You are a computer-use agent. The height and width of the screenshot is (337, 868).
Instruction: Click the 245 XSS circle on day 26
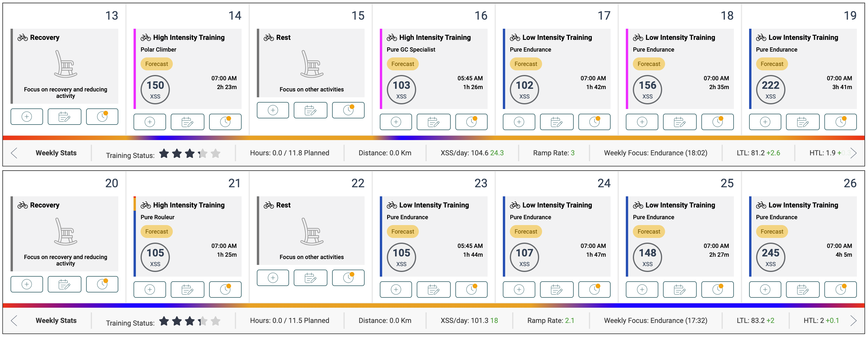coord(770,257)
